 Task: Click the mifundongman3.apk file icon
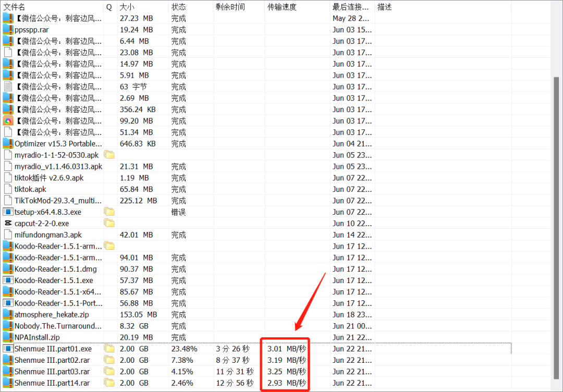click(x=8, y=235)
